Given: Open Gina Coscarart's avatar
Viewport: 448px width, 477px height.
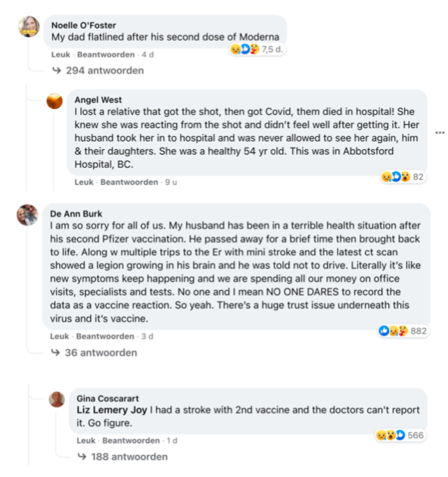Looking at the screenshot, I should click(x=57, y=399).
